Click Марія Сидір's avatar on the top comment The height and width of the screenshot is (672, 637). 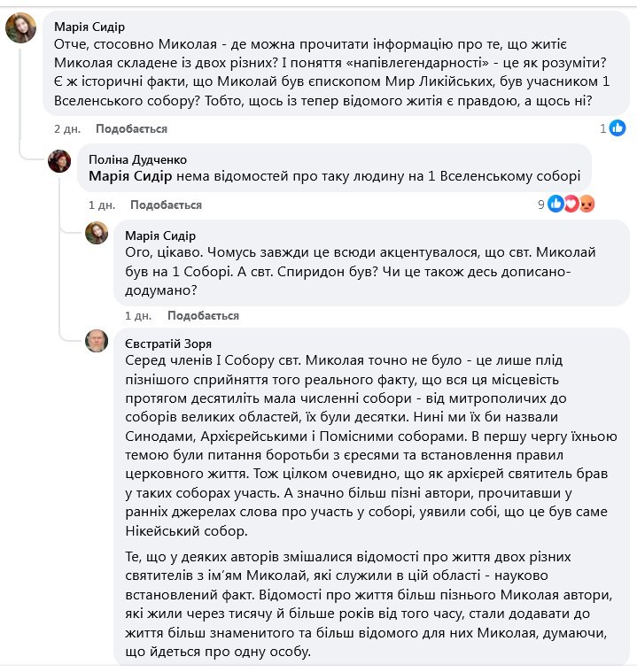20,27
